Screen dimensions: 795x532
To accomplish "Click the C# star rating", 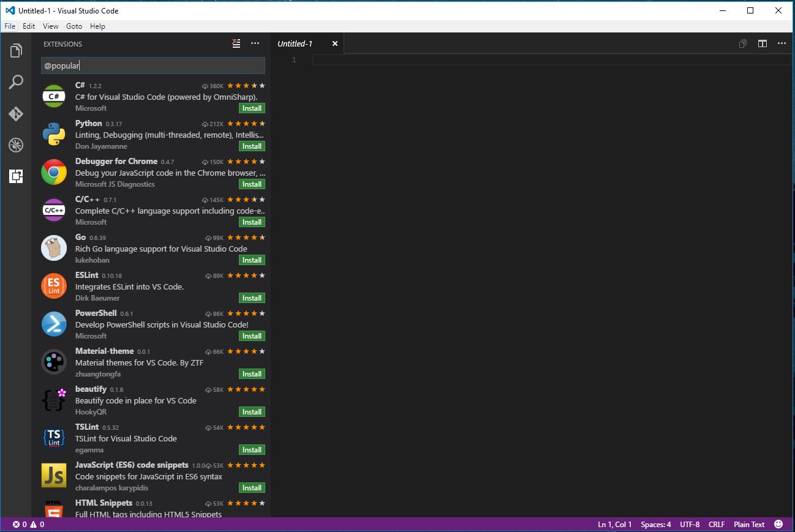I will (x=246, y=86).
